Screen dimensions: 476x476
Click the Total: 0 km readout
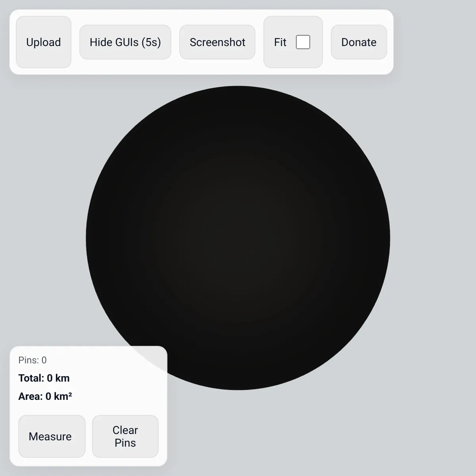click(44, 378)
